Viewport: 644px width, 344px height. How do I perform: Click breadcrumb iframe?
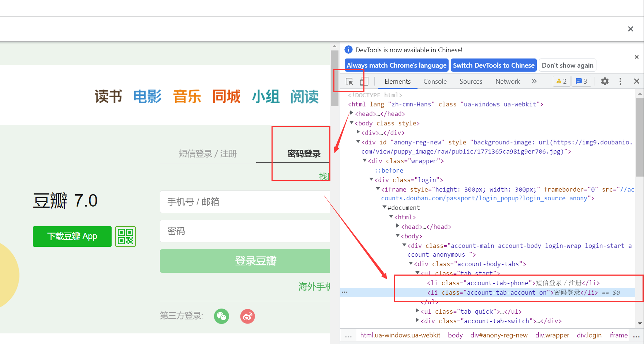pyautogui.click(x=618, y=335)
